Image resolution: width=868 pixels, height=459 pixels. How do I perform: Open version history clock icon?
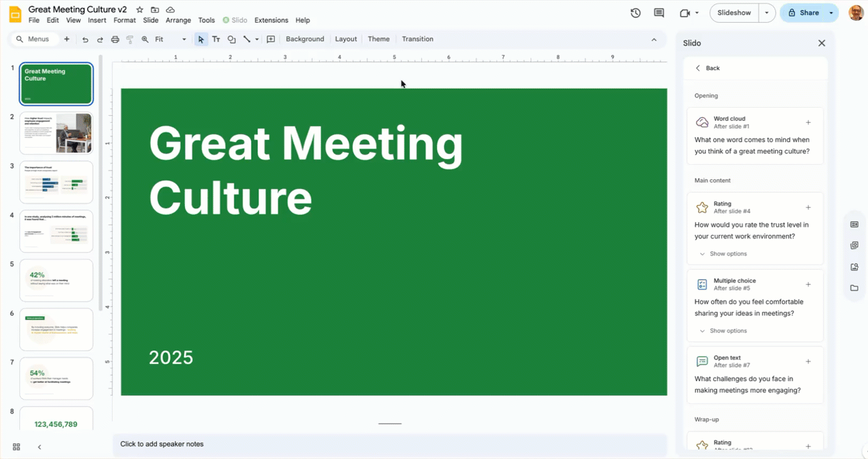pyautogui.click(x=635, y=13)
